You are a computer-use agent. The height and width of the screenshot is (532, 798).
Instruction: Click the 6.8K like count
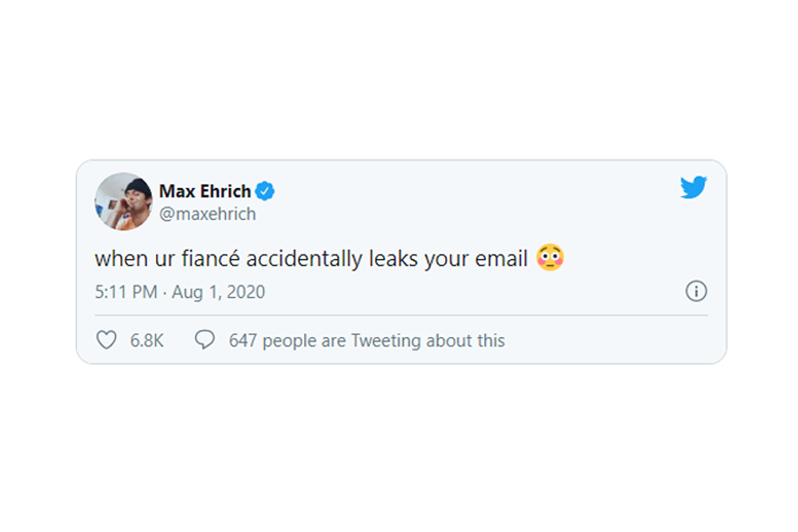[146, 340]
